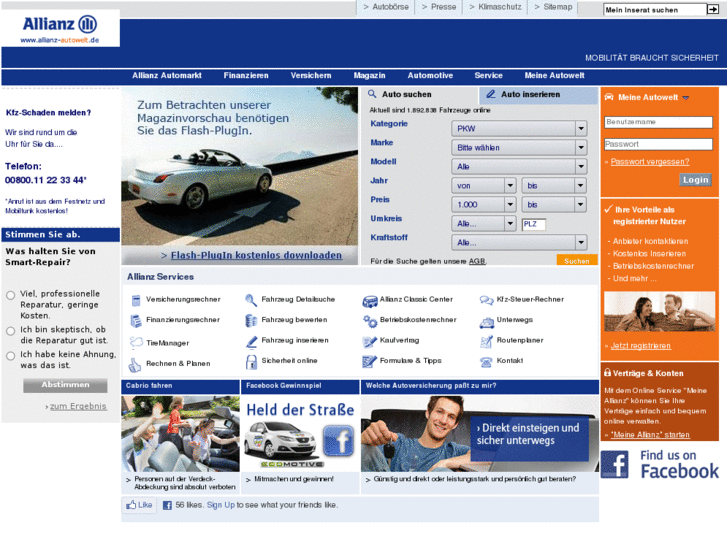Image resolution: width=727 pixels, height=545 pixels.
Task: Click the Benutzername input field
Action: click(x=658, y=122)
